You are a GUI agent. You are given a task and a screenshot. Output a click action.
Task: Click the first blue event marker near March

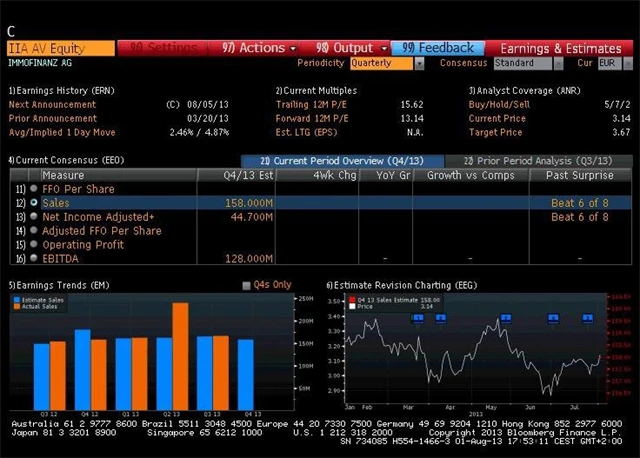tap(418, 318)
